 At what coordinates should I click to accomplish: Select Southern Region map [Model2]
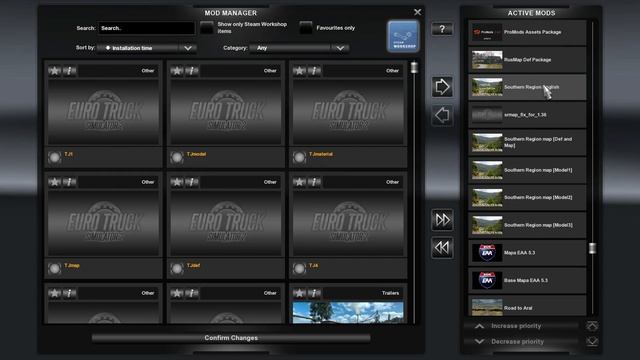(527, 197)
